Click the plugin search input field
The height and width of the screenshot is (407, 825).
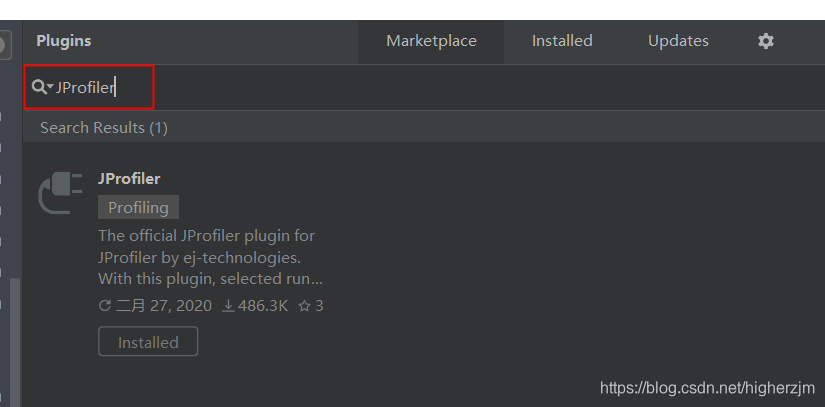[424, 87]
